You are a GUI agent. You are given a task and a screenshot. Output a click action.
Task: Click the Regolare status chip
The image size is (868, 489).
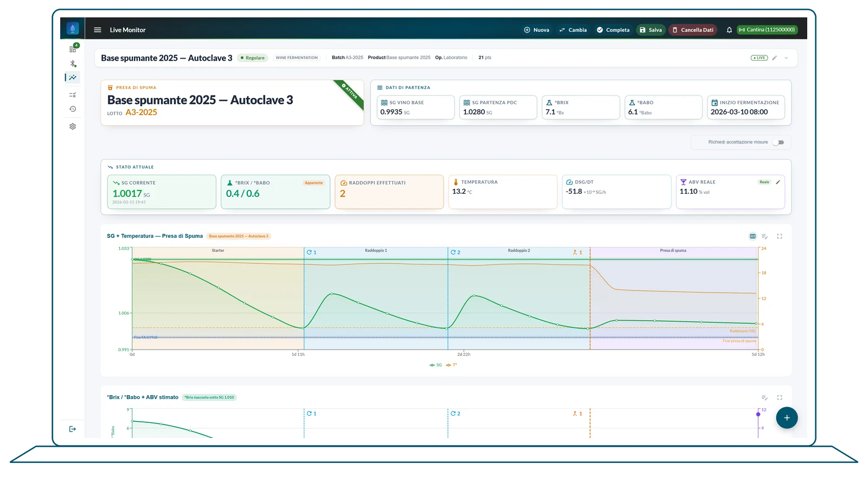pyautogui.click(x=253, y=58)
